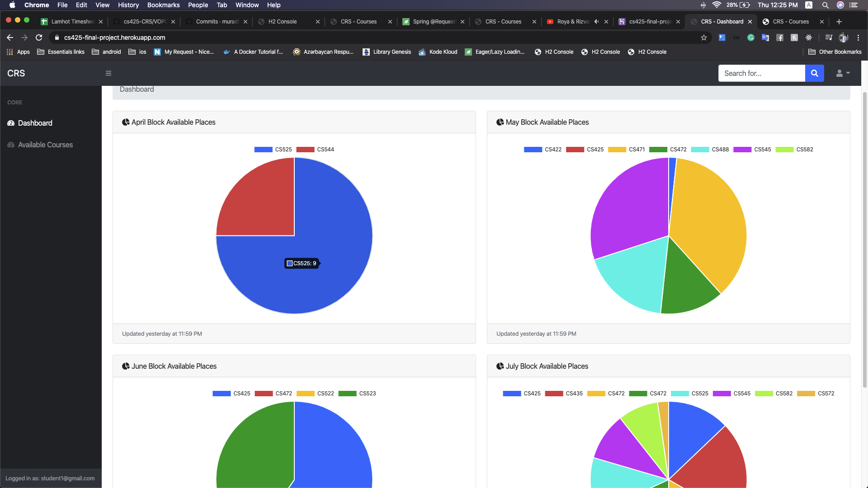Open the Other Bookmarks folder

click(x=835, y=52)
